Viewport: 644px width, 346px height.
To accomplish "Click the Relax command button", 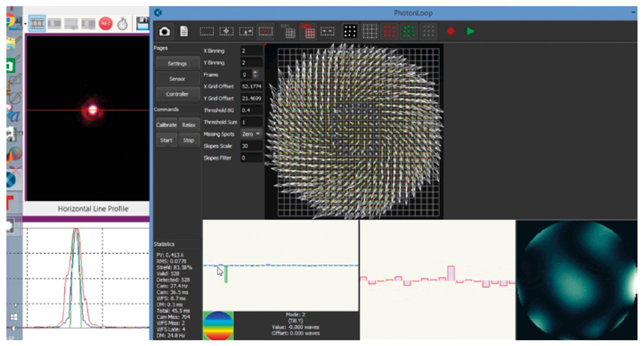I will coord(189,125).
